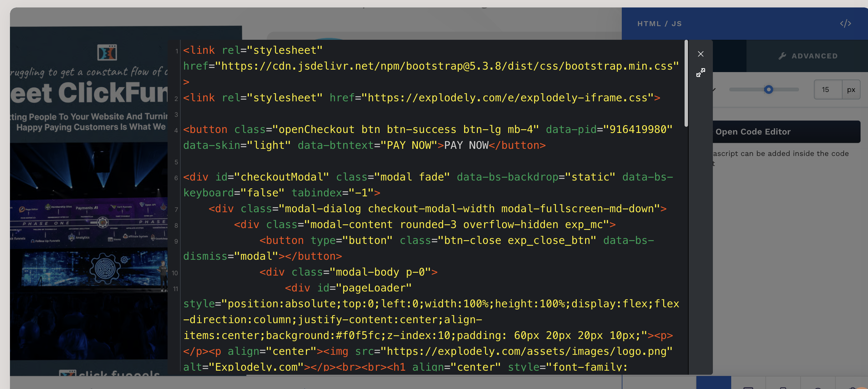
Task: Open the px unit dropdown
Action: 851,89
